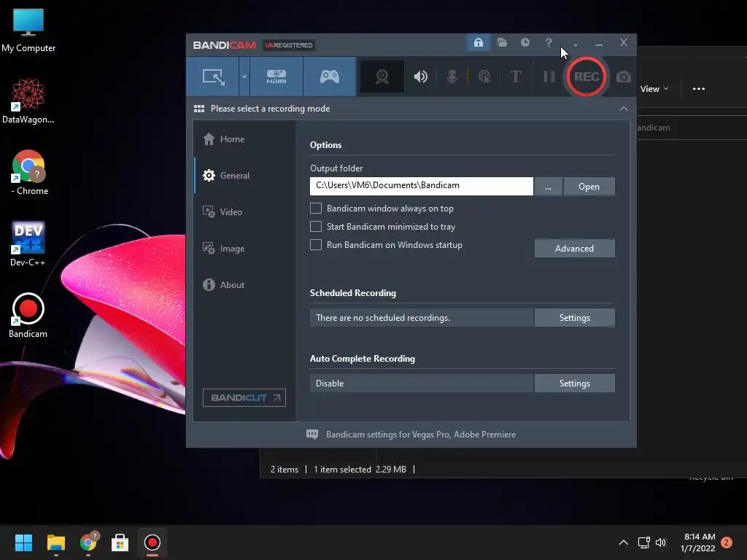Screen dimensions: 747x560
Task: Open the scheduler clock icon
Action: pos(525,42)
